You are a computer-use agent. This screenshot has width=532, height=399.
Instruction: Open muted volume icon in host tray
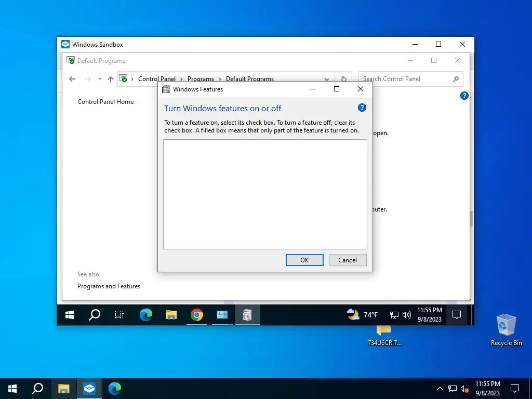465,389
